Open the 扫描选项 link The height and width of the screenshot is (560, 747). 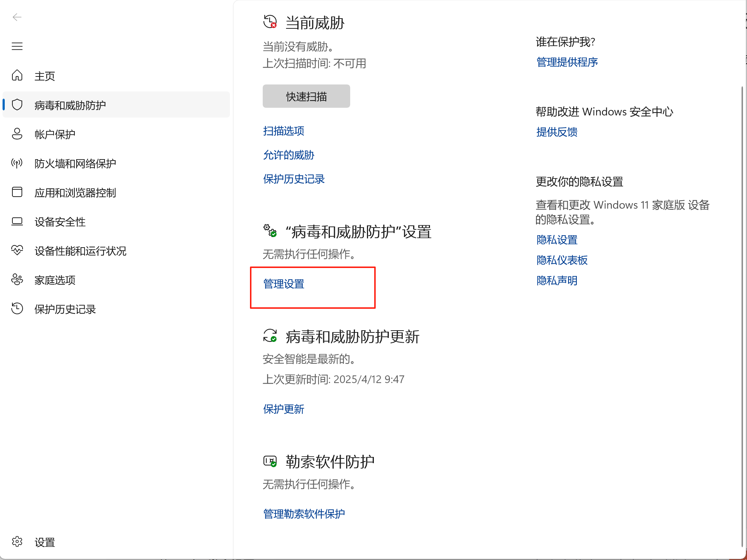point(284,131)
